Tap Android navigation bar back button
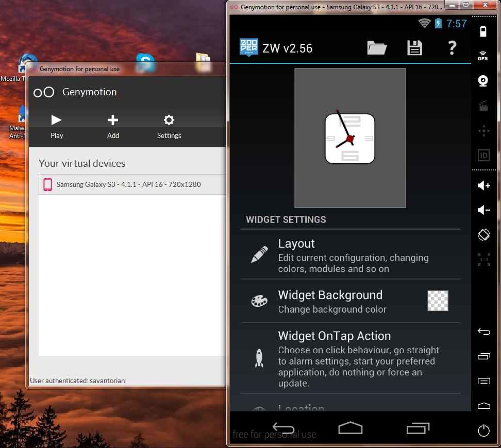The image size is (501, 448). click(283, 427)
